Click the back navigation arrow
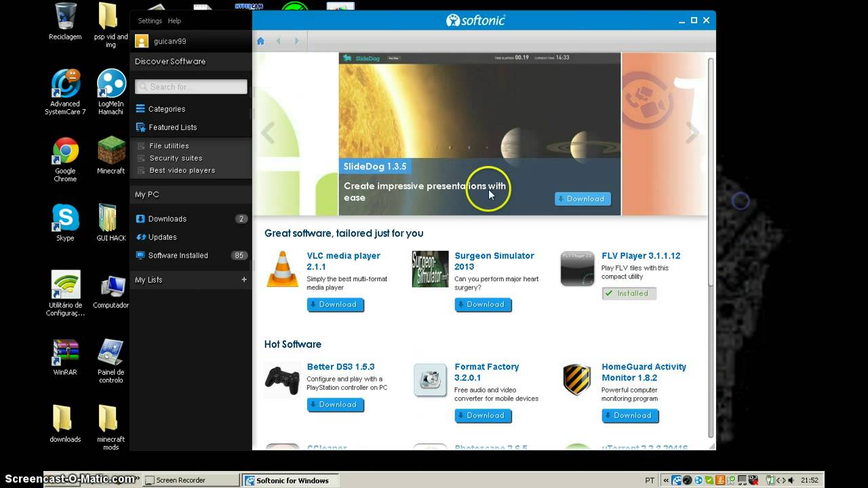Screen dimensions: 868x488 click(x=279, y=41)
